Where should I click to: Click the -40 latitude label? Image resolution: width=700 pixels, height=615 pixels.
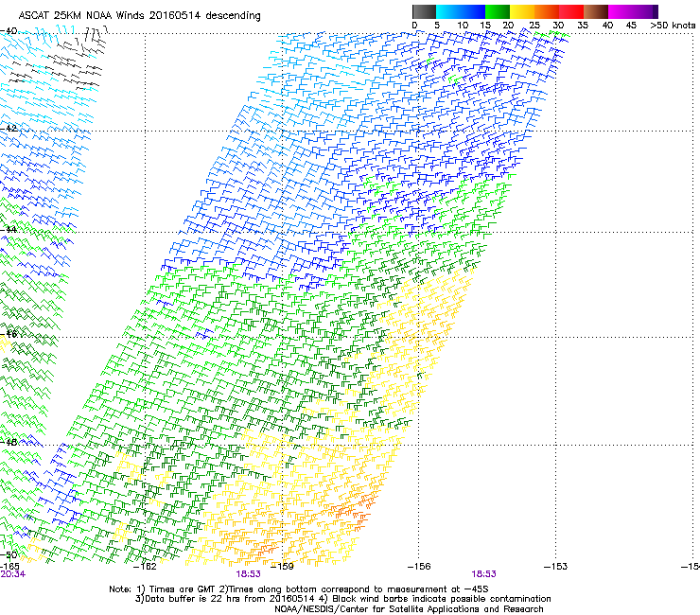[x=9, y=31]
